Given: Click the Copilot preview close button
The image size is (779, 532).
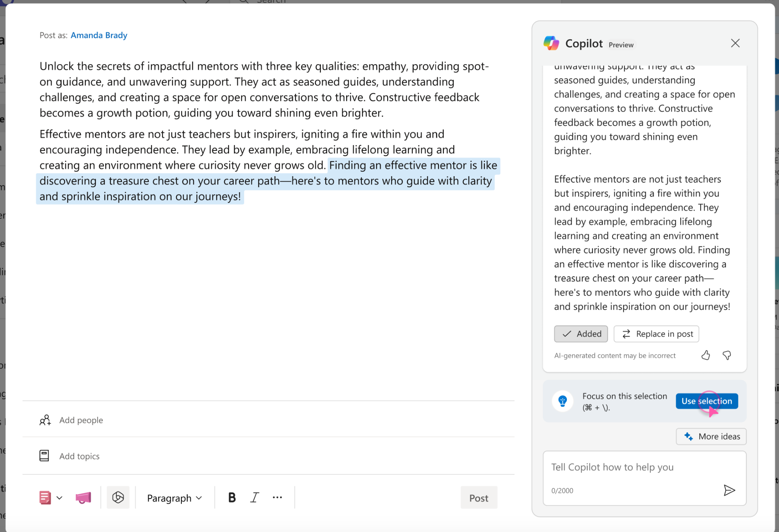Looking at the screenshot, I should [736, 43].
